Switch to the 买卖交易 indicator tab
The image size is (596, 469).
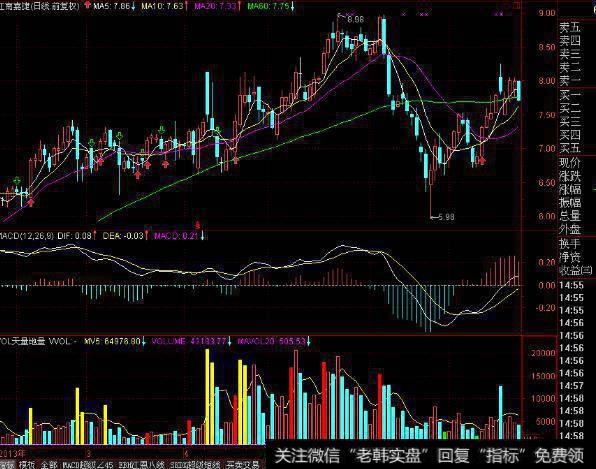click(x=243, y=465)
